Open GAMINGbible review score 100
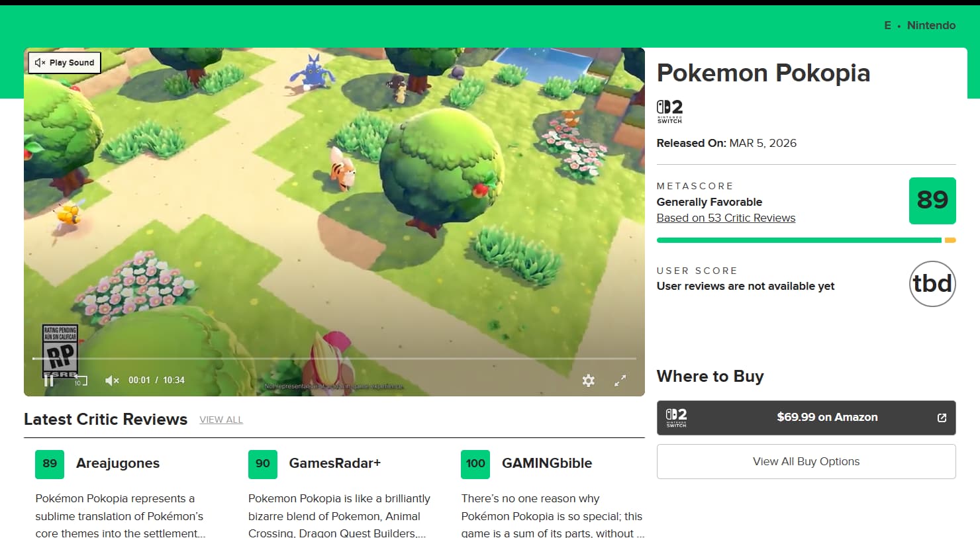The height and width of the screenshot is (538, 980). pos(475,464)
